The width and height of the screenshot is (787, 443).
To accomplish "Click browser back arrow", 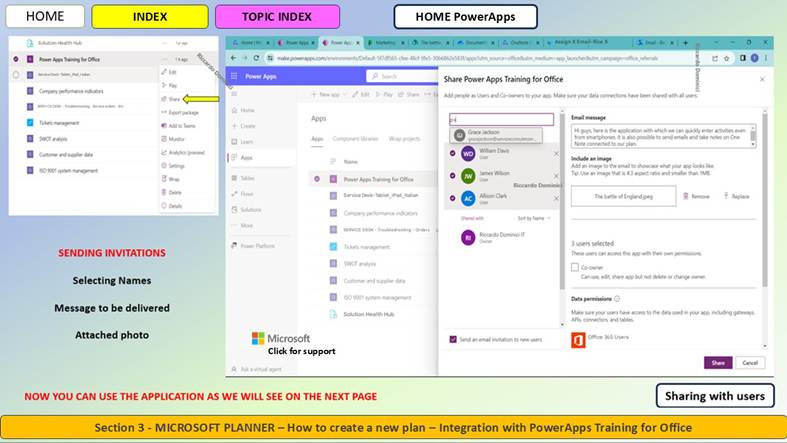I will click(233, 58).
